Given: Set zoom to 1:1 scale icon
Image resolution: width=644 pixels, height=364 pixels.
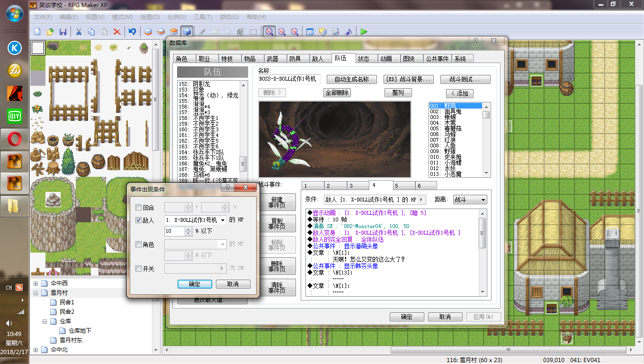Looking at the screenshot, I should [x=269, y=32].
